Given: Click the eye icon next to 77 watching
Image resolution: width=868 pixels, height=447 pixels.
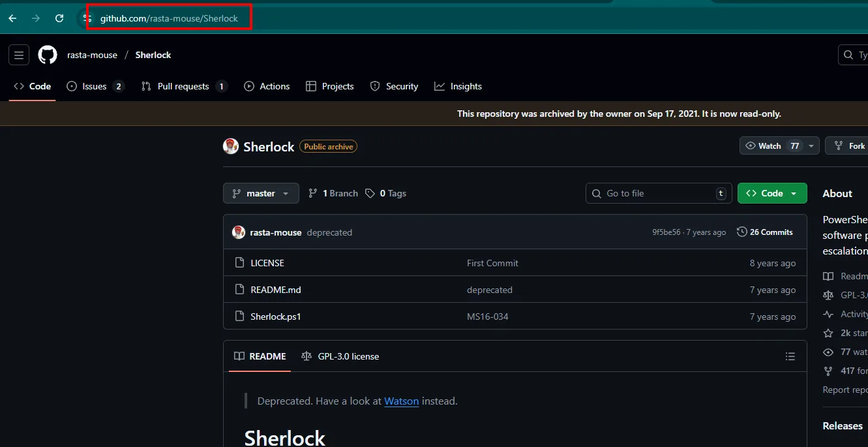Looking at the screenshot, I should [828, 352].
